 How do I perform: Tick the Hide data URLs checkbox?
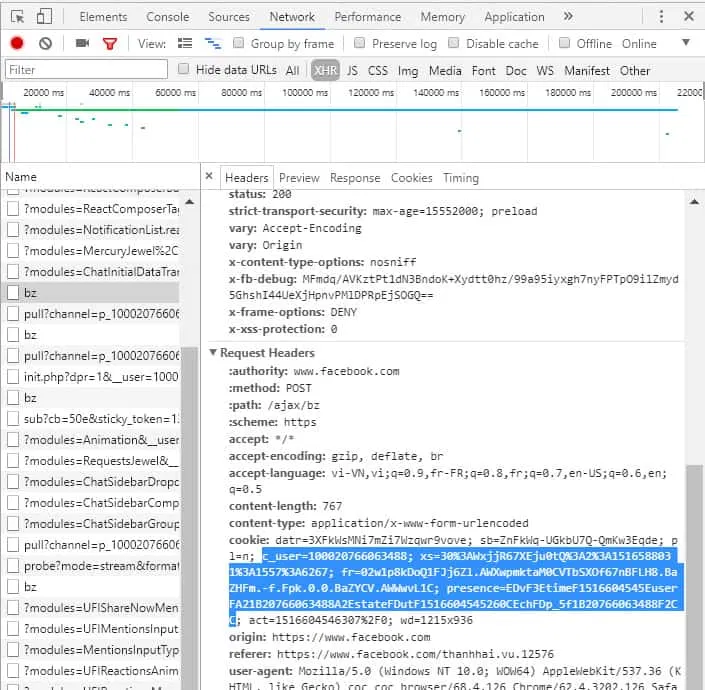click(x=183, y=70)
